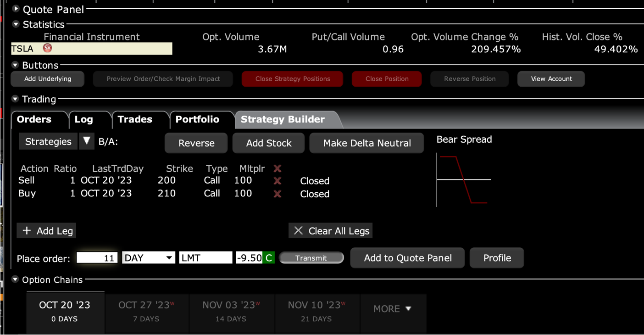This screenshot has width=644, height=335.
Task: Click the red Close Position button
Action: (387, 79)
